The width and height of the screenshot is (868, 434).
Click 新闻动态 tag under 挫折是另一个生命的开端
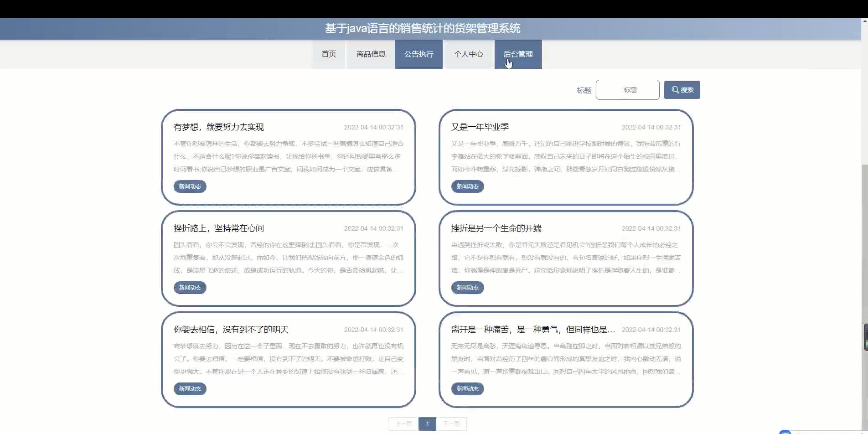[x=467, y=288]
